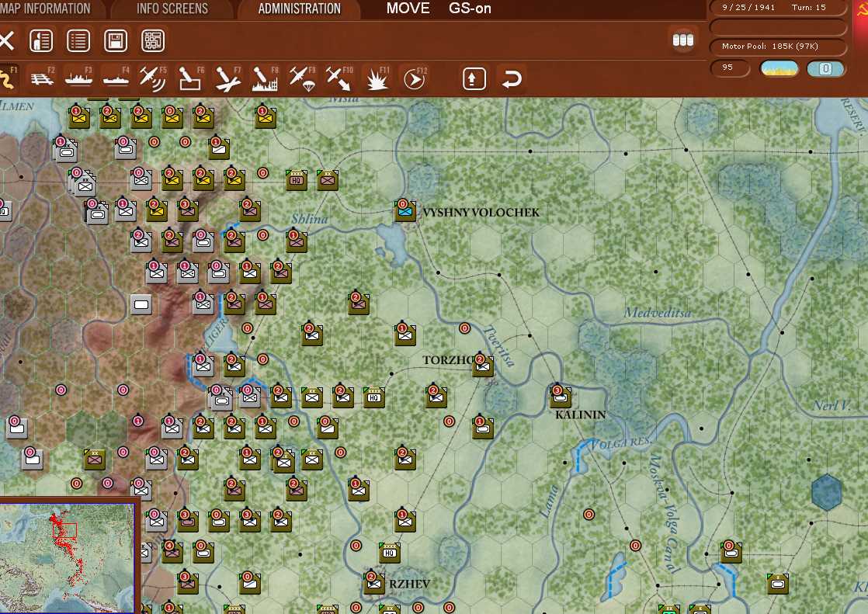Click the bulleted list icon in top toolbar
The image size is (868, 614).
(x=78, y=41)
